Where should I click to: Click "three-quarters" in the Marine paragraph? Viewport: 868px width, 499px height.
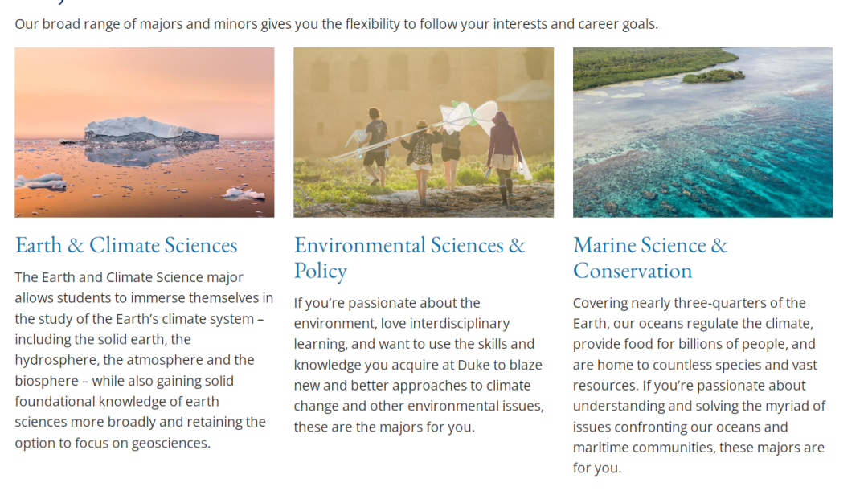714,303
